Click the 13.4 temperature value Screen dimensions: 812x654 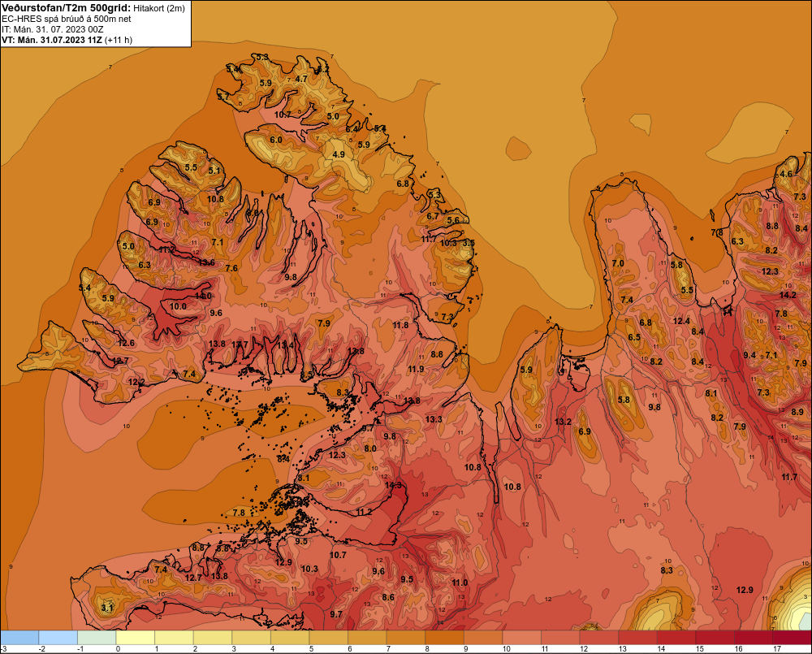(285, 344)
